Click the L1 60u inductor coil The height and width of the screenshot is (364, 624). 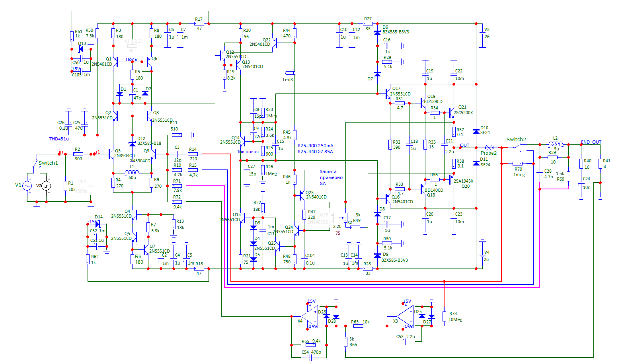point(132,173)
